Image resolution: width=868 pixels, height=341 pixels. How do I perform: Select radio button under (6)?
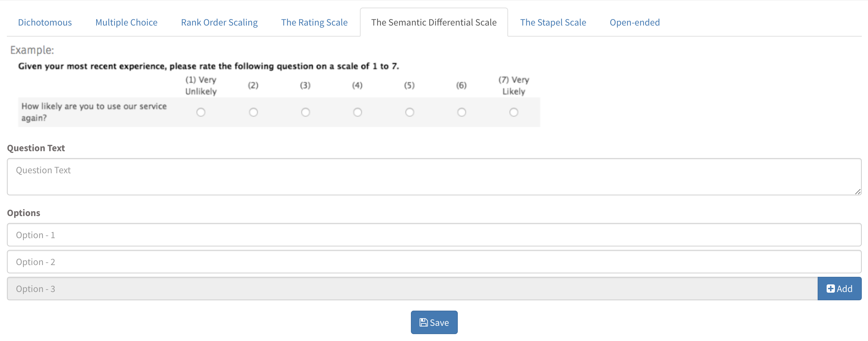coord(462,112)
